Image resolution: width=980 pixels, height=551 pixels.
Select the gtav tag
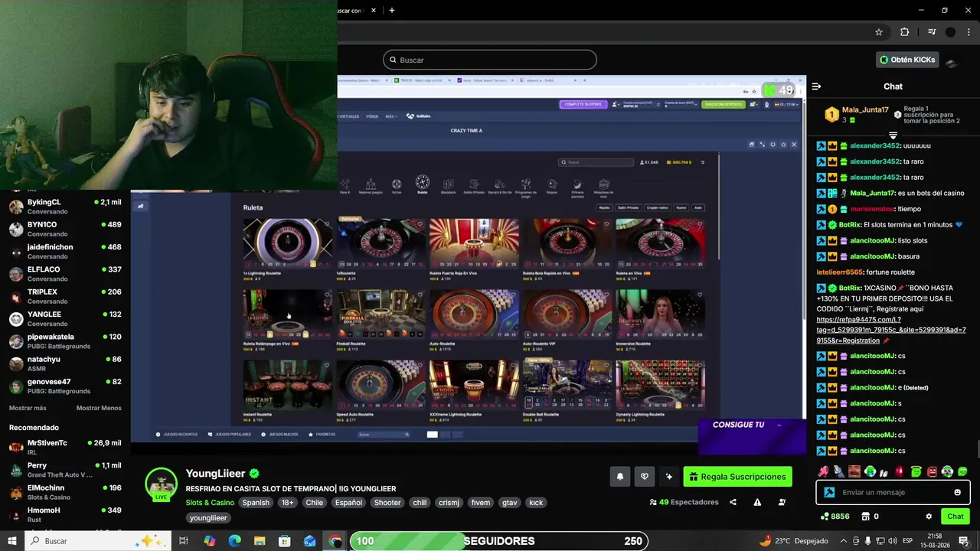(x=509, y=503)
